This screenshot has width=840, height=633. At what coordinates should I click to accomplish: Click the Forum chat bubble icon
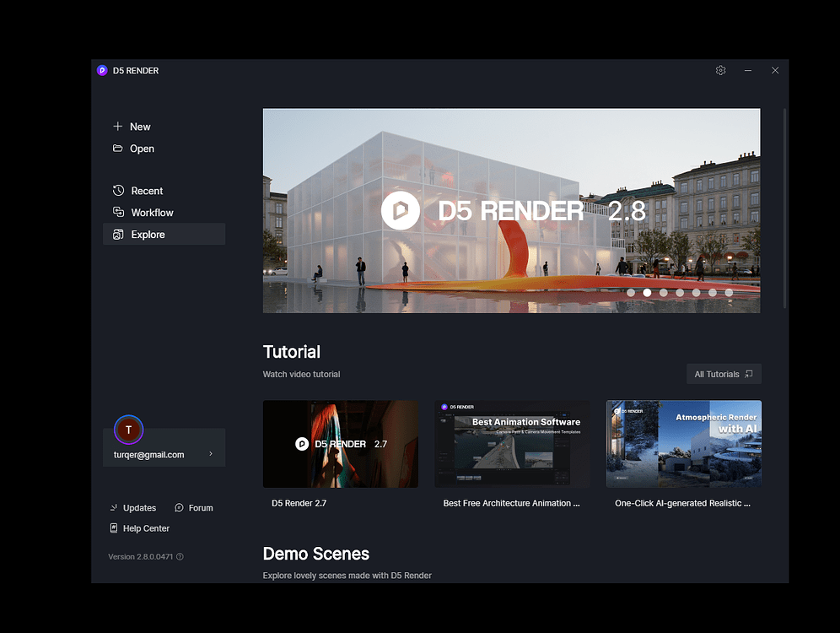coord(179,507)
